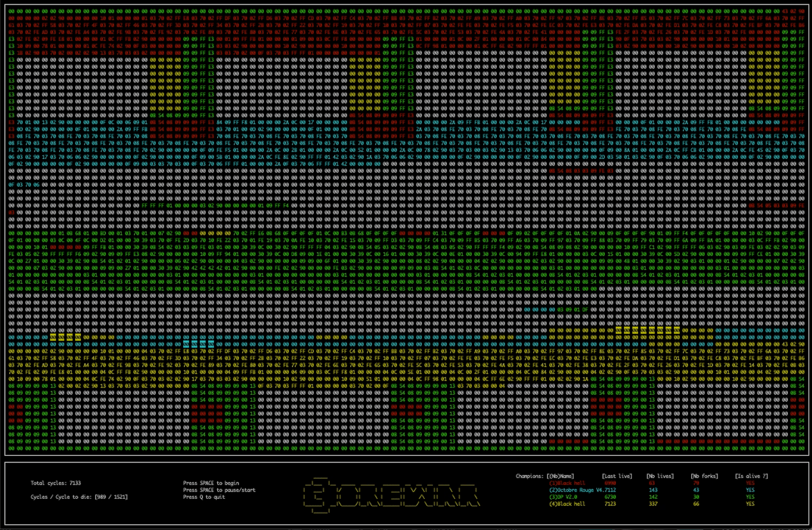812x530 pixels.
Task: Click the 'Press Q to quit' hint
Action: (204, 497)
